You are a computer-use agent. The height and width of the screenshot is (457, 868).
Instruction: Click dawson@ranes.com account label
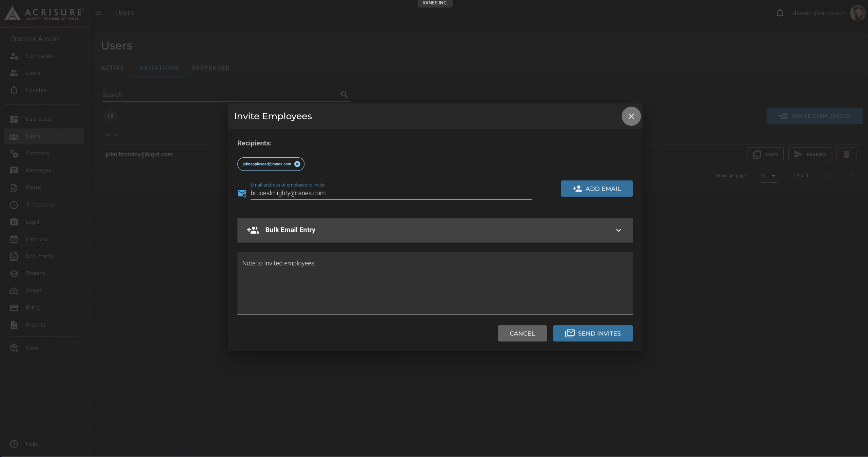click(x=820, y=13)
